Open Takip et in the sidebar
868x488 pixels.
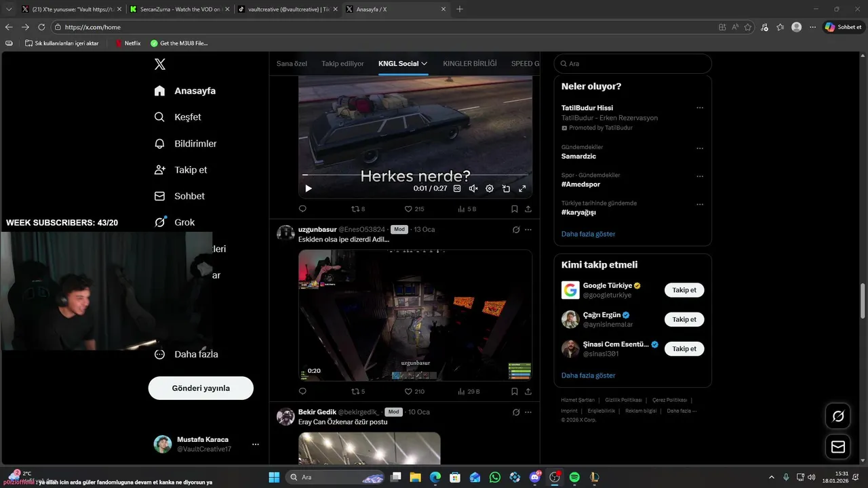180,170
